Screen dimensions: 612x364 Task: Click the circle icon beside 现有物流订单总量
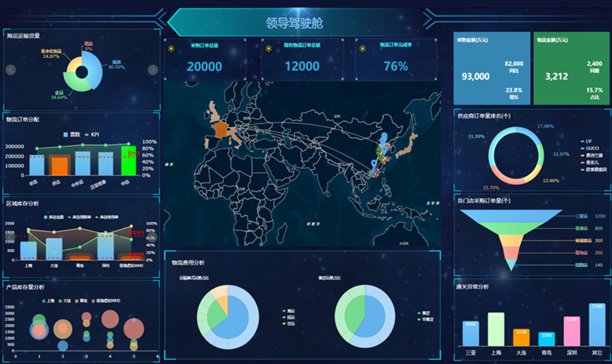click(268, 47)
